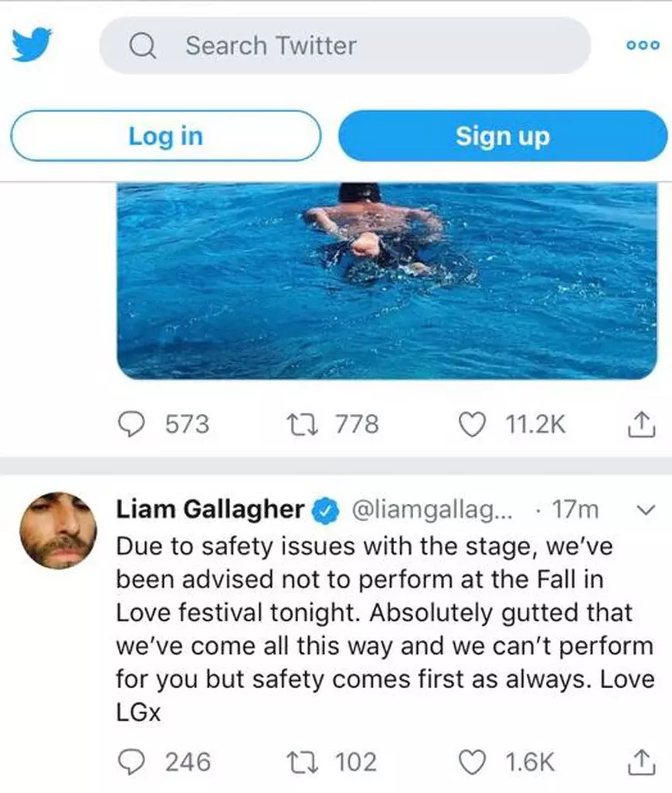Image resolution: width=672 pixels, height=793 pixels.
Task: Click Liam Gallagher's display name
Action: [x=209, y=509]
